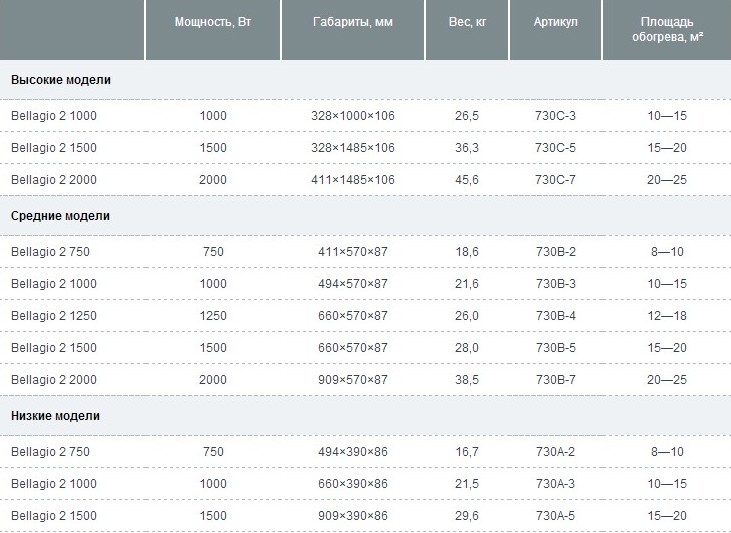This screenshot has height=533, width=731.
Task: Click the 'Площадь обогрева, м²' column header
Action: point(667,29)
